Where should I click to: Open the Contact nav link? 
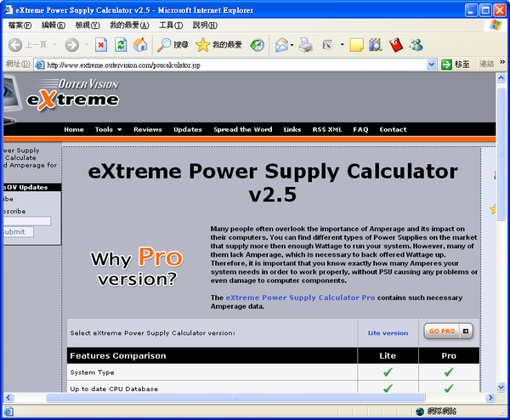point(393,129)
